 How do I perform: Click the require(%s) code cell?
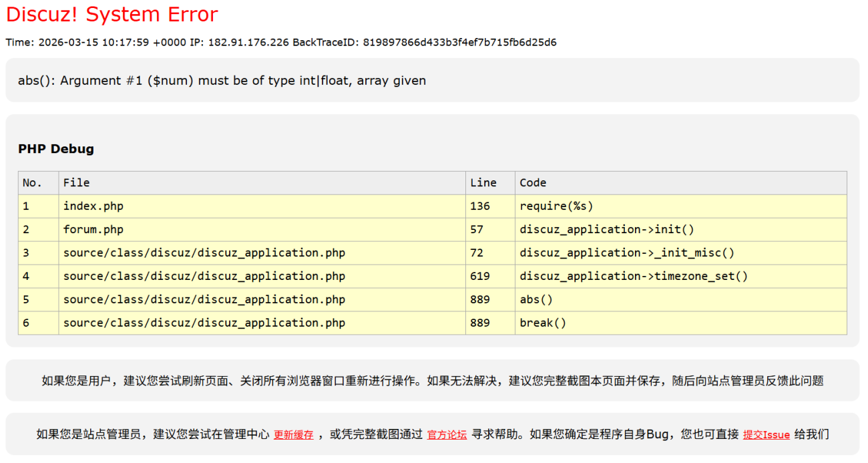pyautogui.click(x=681, y=206)
